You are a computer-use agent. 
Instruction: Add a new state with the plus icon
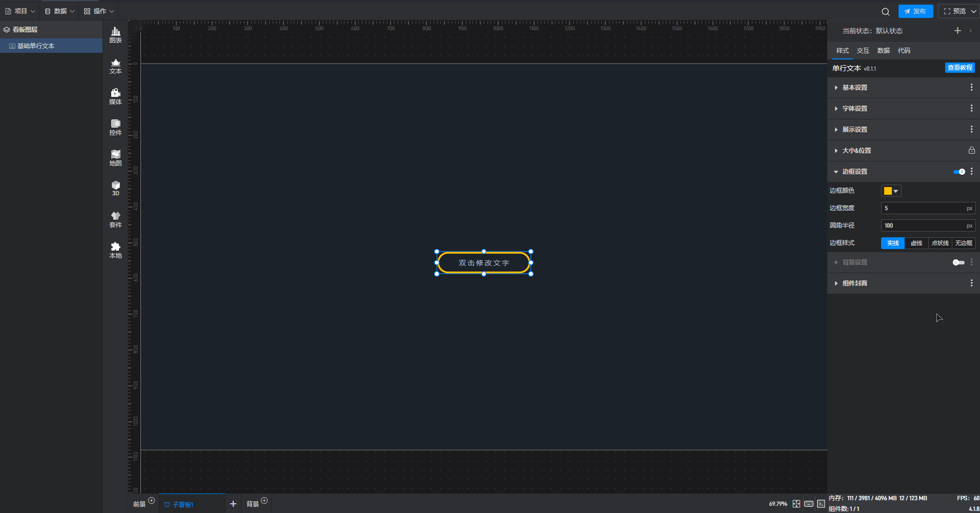pyautogui.click(x=957, y=31)
